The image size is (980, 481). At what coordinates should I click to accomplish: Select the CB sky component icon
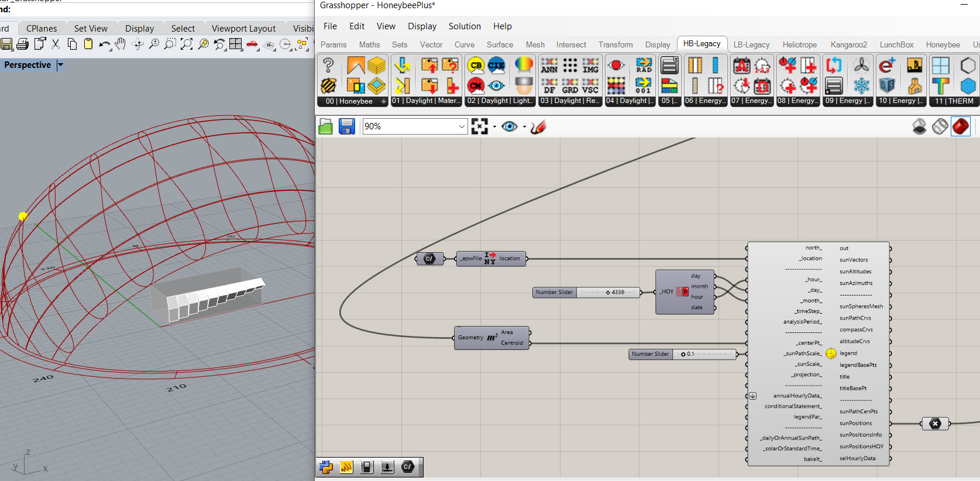476,66
